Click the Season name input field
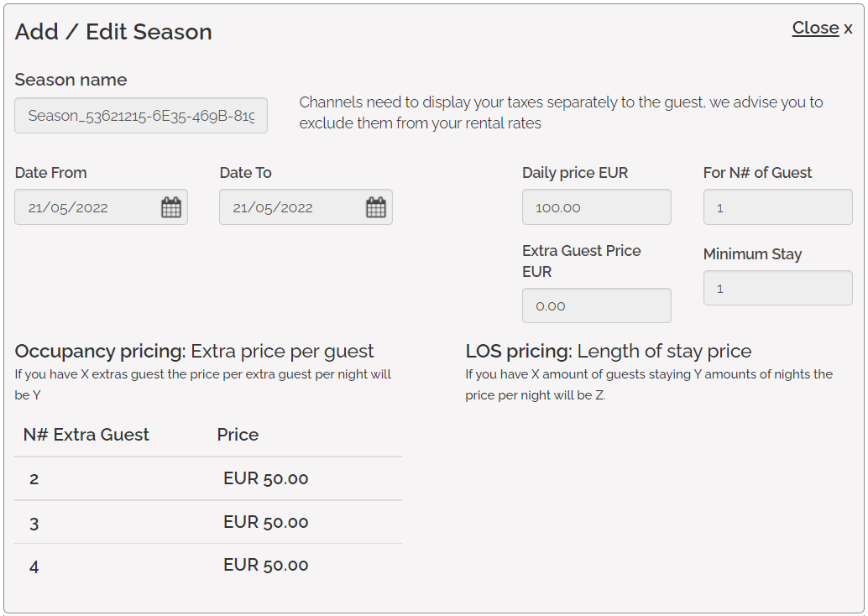This screenshot has width=868, height=616. (141, 116)
